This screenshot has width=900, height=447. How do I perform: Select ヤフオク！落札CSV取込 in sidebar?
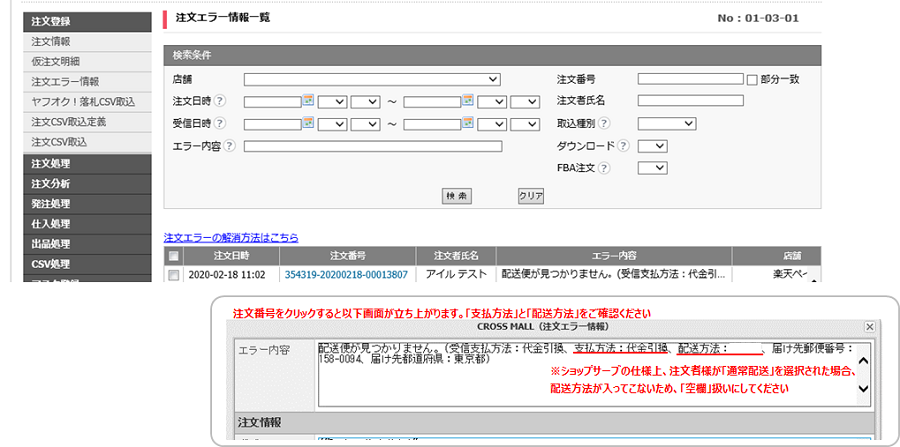tap(87, 102)
